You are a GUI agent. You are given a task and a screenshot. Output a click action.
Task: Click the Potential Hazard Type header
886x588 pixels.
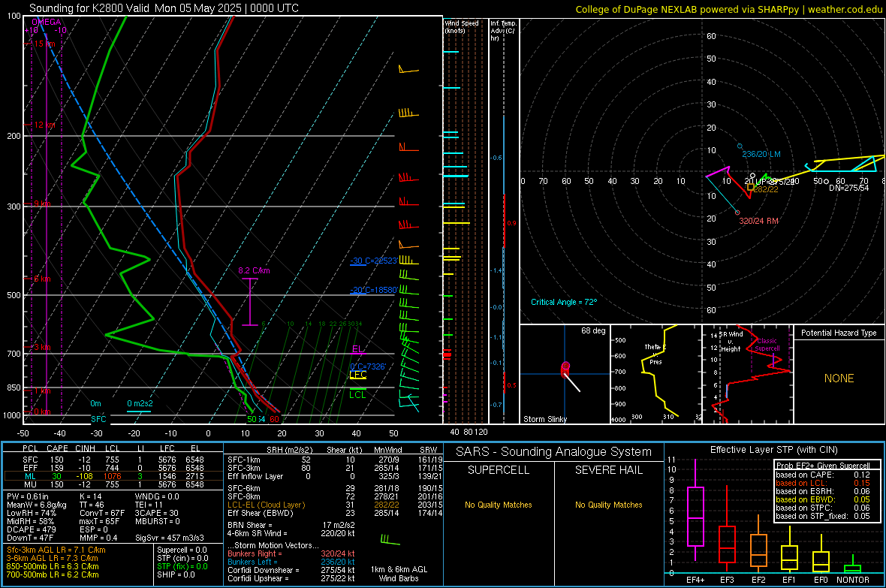coord(839,333)
